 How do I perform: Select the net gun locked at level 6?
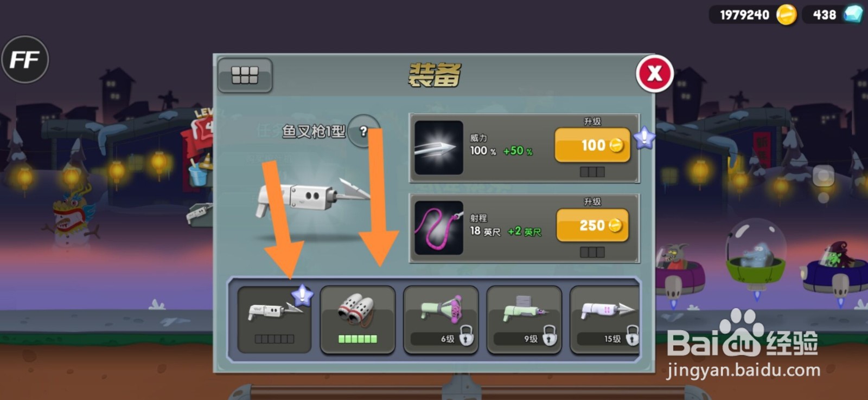(441, 320)
